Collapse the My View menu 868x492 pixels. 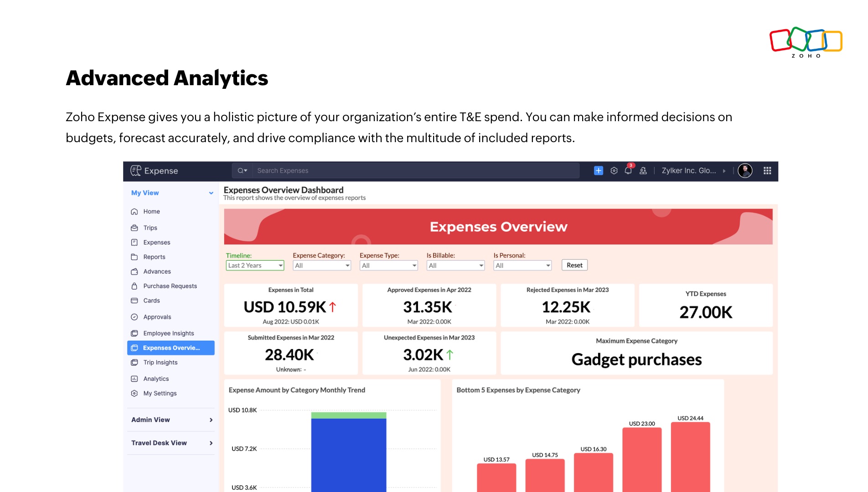point(210,193)
